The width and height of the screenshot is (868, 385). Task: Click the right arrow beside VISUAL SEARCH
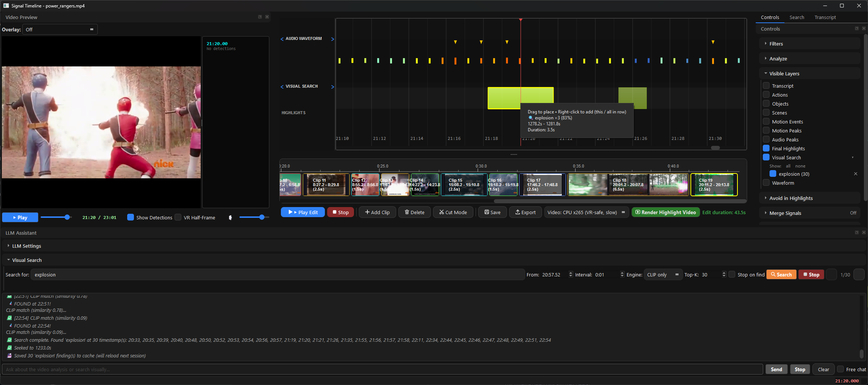(x=333, y=87)
